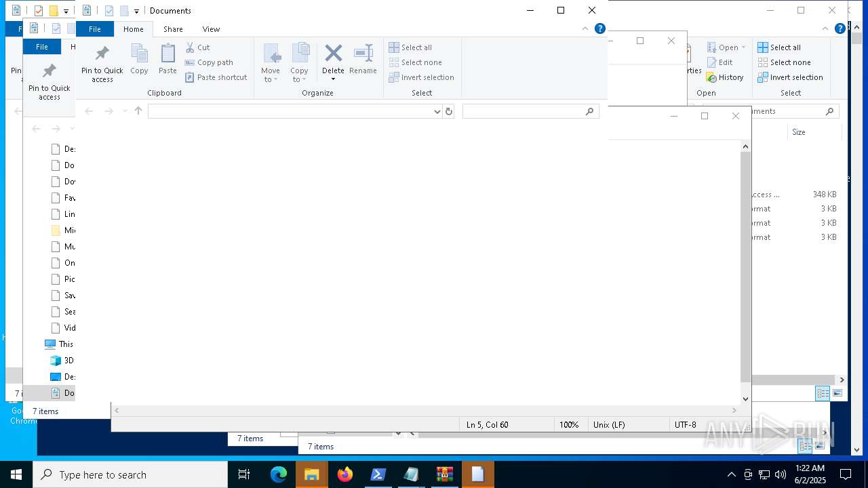Click Select none in the Documents window ribbon

[x=415, y=62]
